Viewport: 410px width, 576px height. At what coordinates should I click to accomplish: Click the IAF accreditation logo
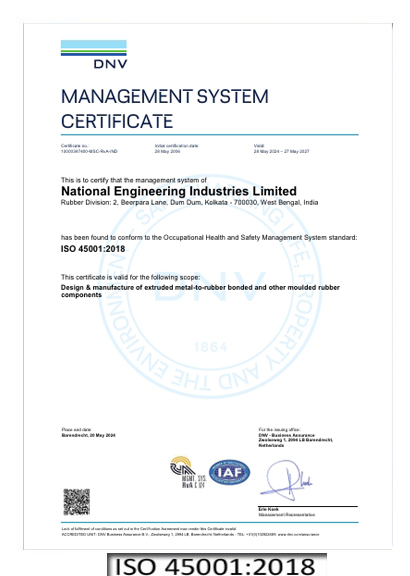[230, 472]
